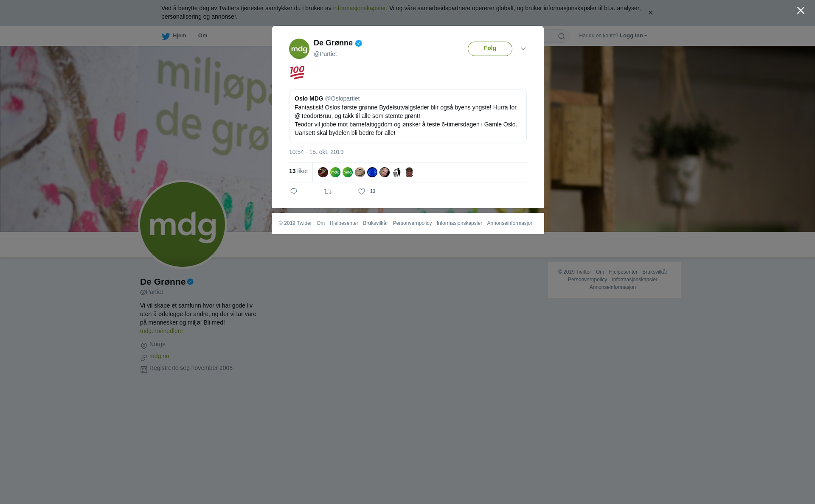Click the blue circle liker avatar
This screenshot has height=504, width=815.
(x=372, y=172)
